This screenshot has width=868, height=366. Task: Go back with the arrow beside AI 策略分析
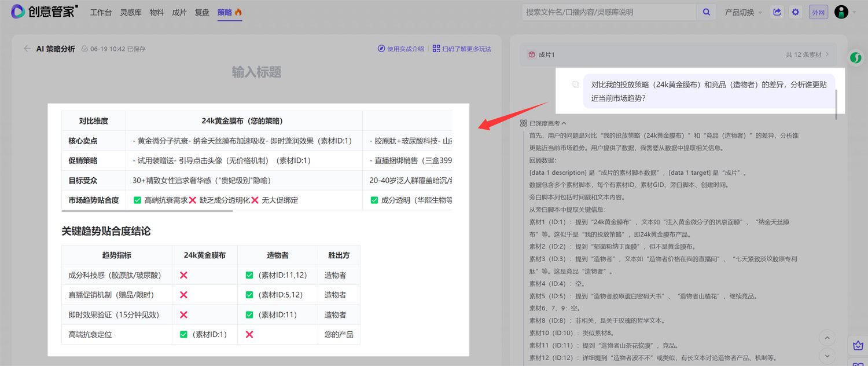27,49
